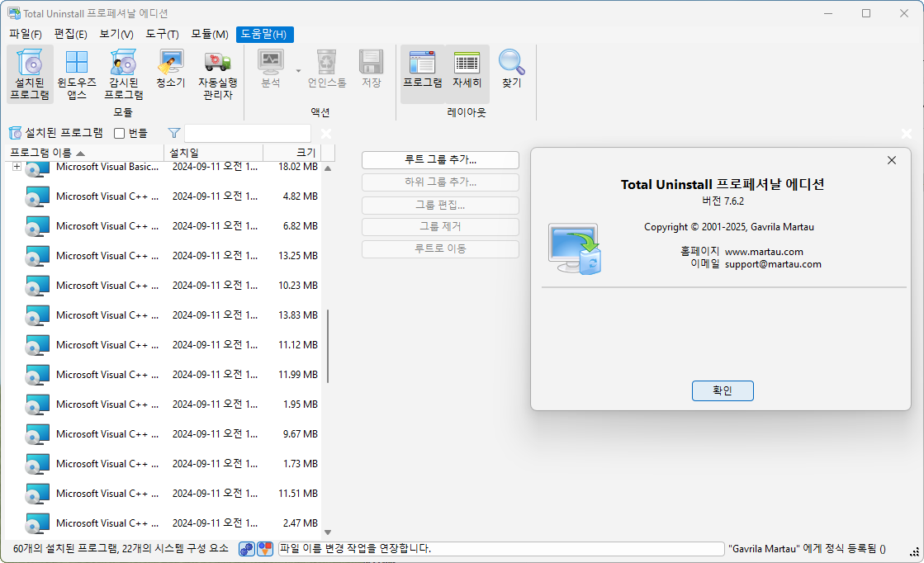Image resolution: width=924 pixels, height=563 pixels.
Task: Open the 파일(F) menu
Action: click(26, 34)
